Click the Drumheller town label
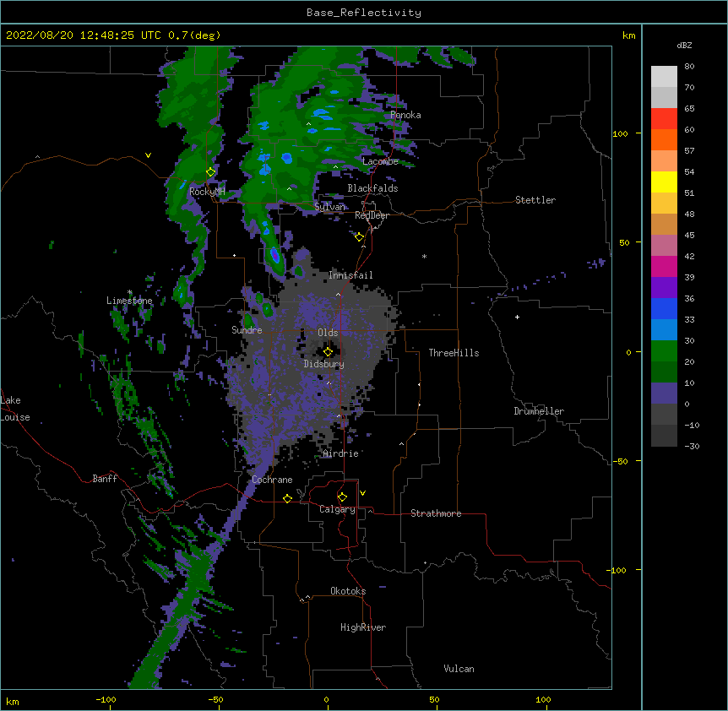 click(x=539, y=411)
